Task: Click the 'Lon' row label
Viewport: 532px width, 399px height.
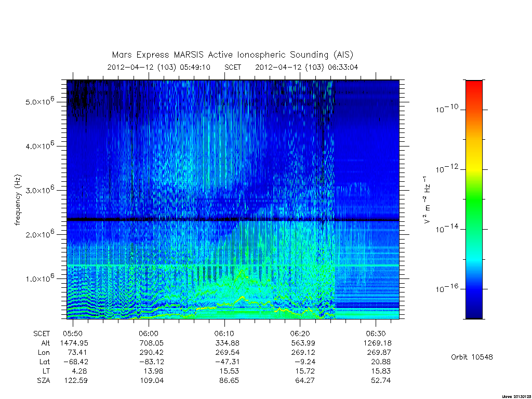Action: tap(44, 353)
